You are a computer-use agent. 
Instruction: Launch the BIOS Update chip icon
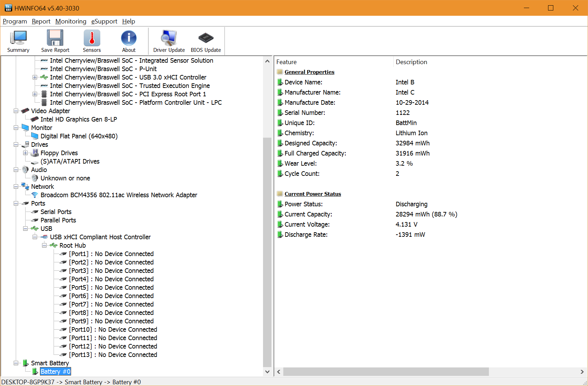[206, 37]
